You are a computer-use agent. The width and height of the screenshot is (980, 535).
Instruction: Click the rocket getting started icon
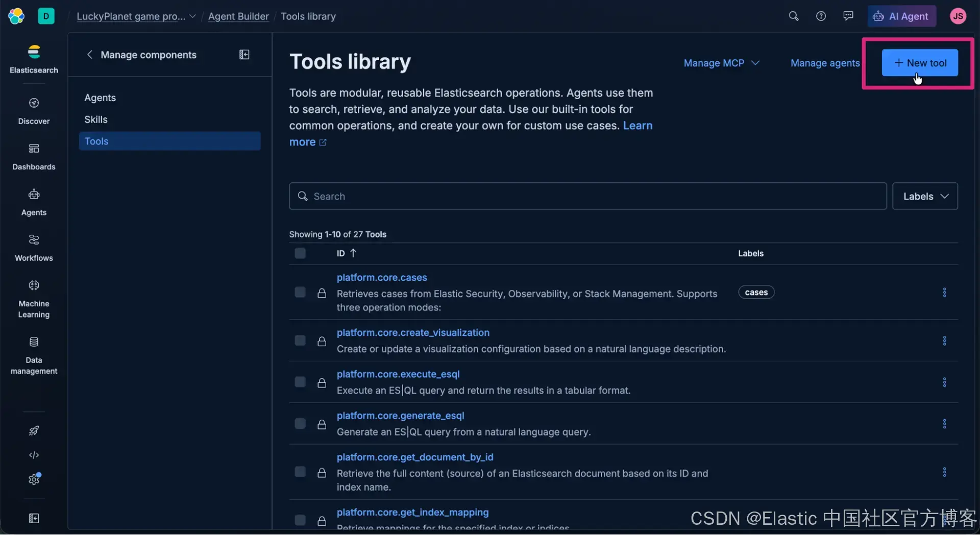point(34,430)
